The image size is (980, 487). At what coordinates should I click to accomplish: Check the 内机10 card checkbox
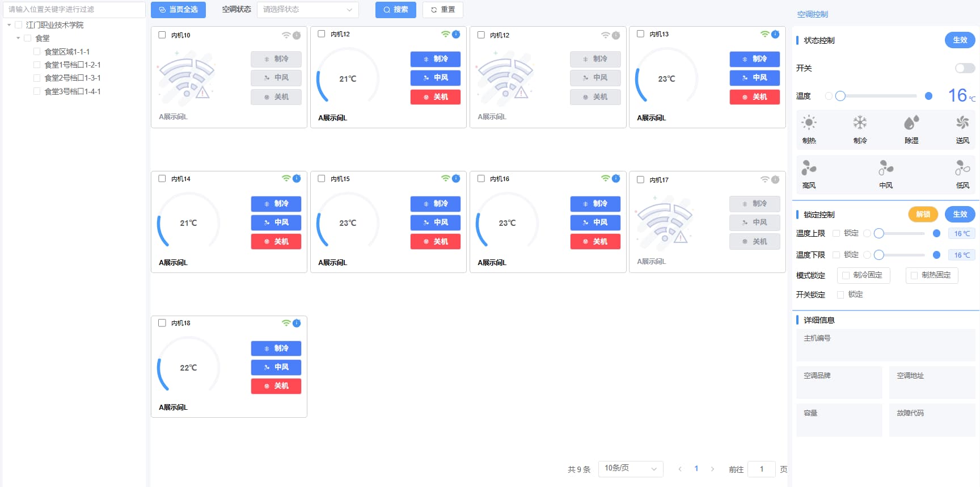coord(162,35)
